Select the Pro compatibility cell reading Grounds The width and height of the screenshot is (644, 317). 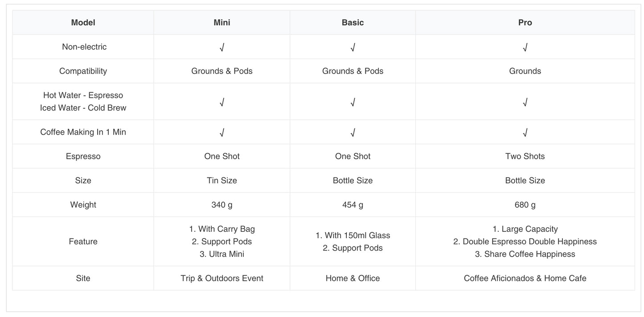point(525,71)
